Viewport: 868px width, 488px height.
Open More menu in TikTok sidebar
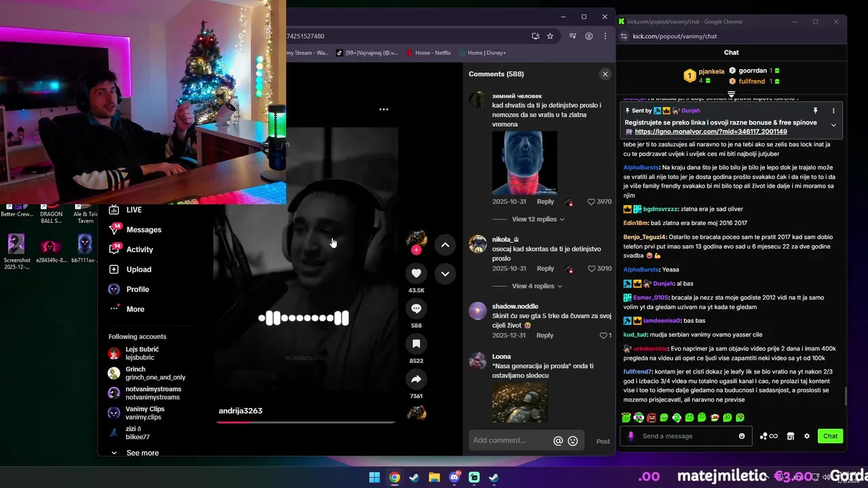tap(127, 309)
